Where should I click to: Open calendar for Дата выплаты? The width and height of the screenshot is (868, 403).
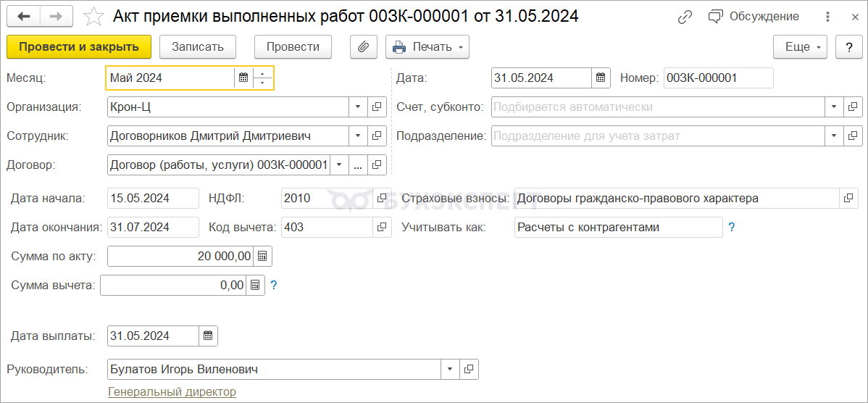coord(208,336)
